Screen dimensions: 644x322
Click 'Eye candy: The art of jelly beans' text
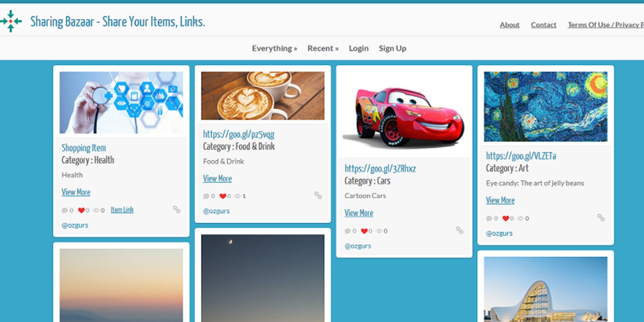click(x=535, y=183)
